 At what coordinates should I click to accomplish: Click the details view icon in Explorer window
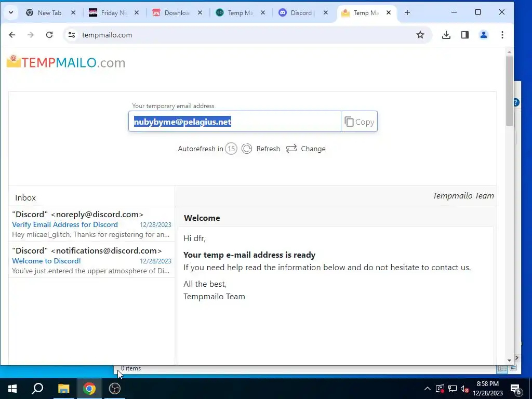click(x=502, y=368)
